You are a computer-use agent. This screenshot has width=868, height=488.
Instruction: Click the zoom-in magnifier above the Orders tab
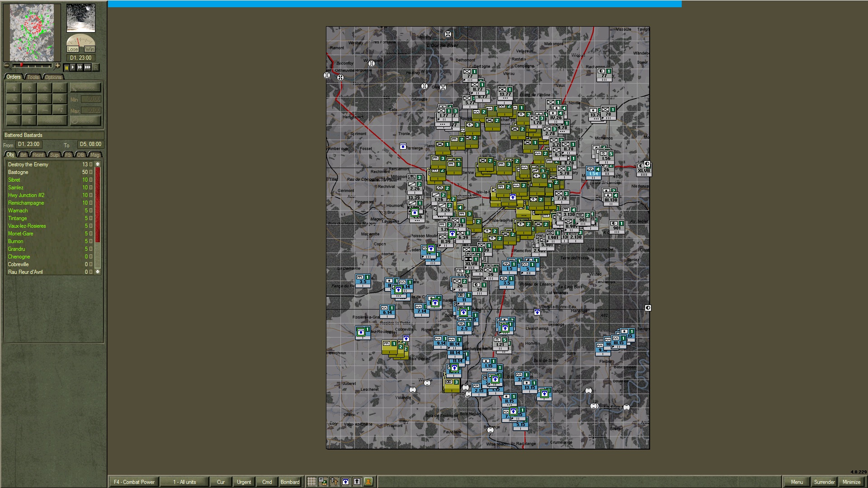pos(57,66)
